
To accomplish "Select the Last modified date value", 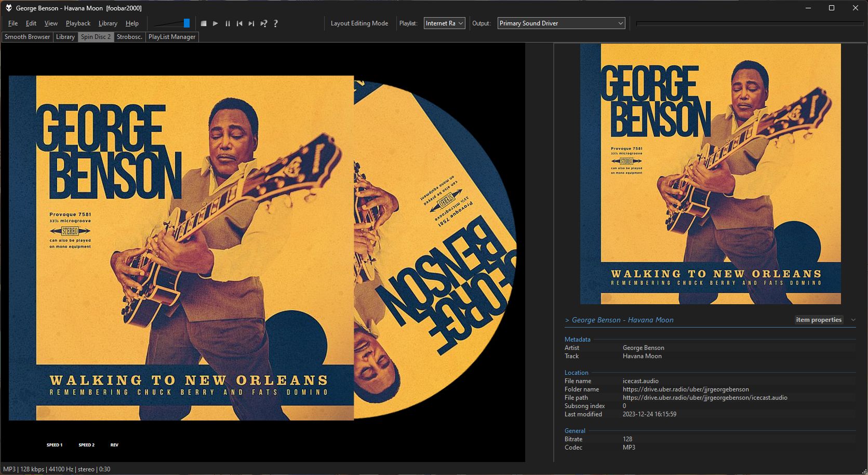I will 649,414.
